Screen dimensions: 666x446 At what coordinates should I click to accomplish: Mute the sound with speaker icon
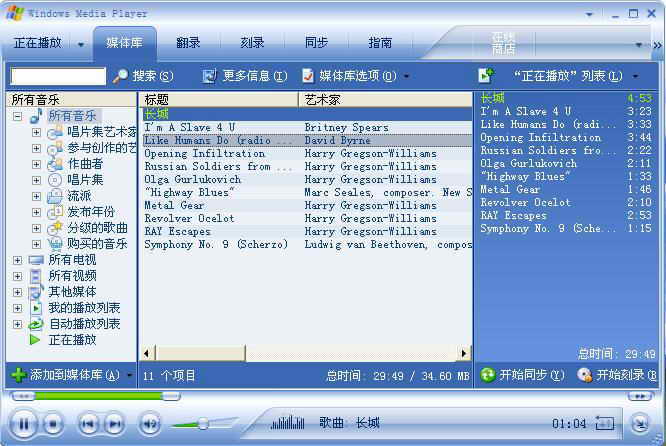(x=150, y=425)
